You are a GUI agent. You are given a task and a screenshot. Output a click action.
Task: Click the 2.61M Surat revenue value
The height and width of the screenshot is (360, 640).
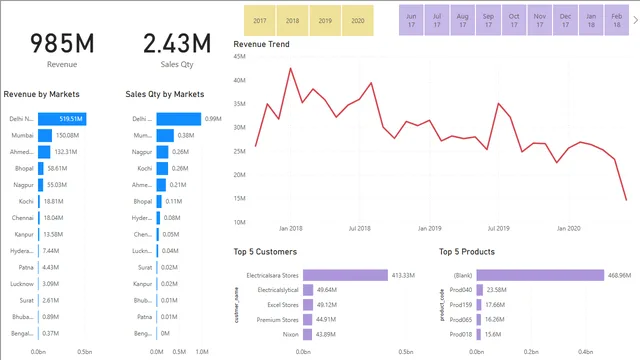(x=51, y=300)
